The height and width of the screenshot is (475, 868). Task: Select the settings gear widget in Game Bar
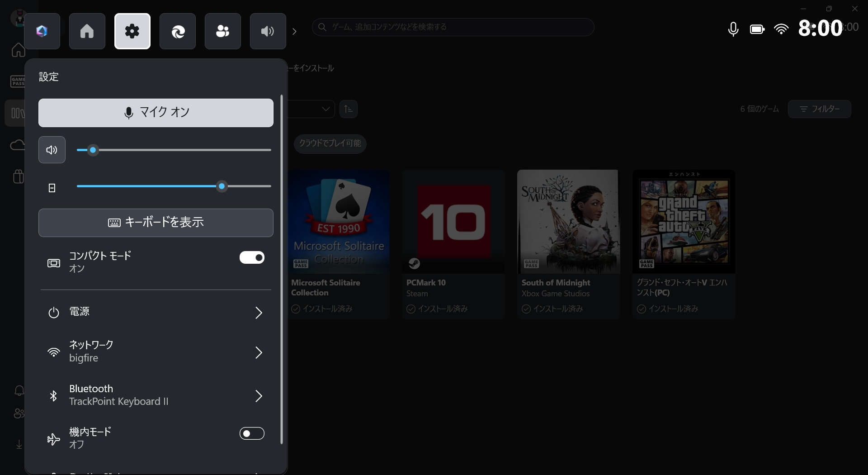click(132, 31)
